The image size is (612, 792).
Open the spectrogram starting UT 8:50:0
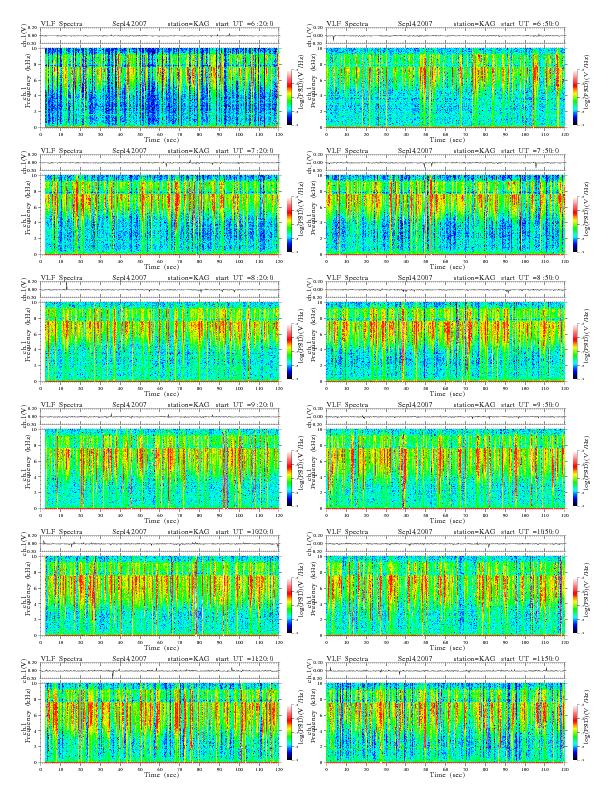[x=445, y=342]
